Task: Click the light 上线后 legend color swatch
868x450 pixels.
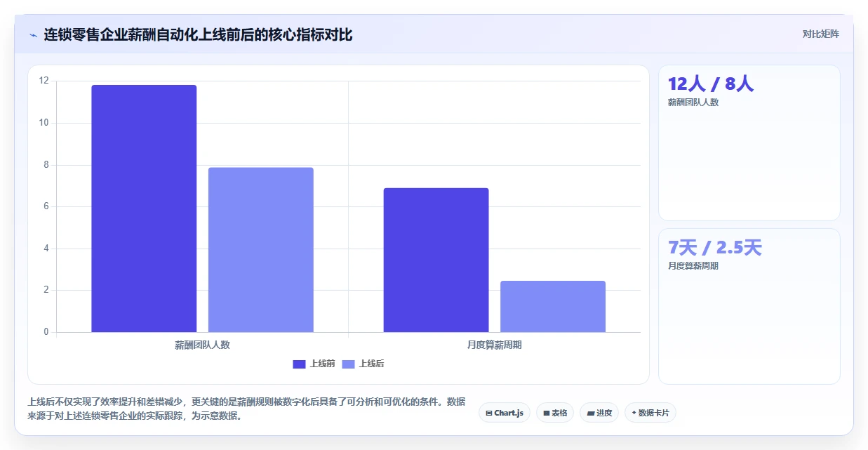Action: [x=348, y=364]
